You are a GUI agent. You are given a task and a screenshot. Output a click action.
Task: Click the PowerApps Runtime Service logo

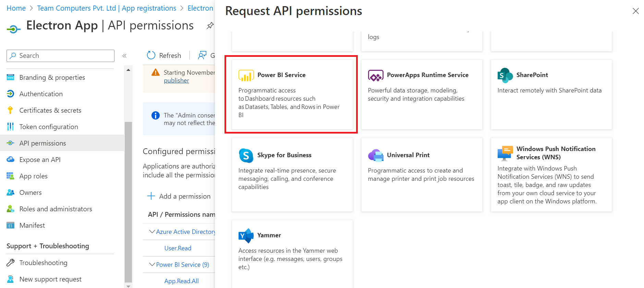tap(376, 75)
